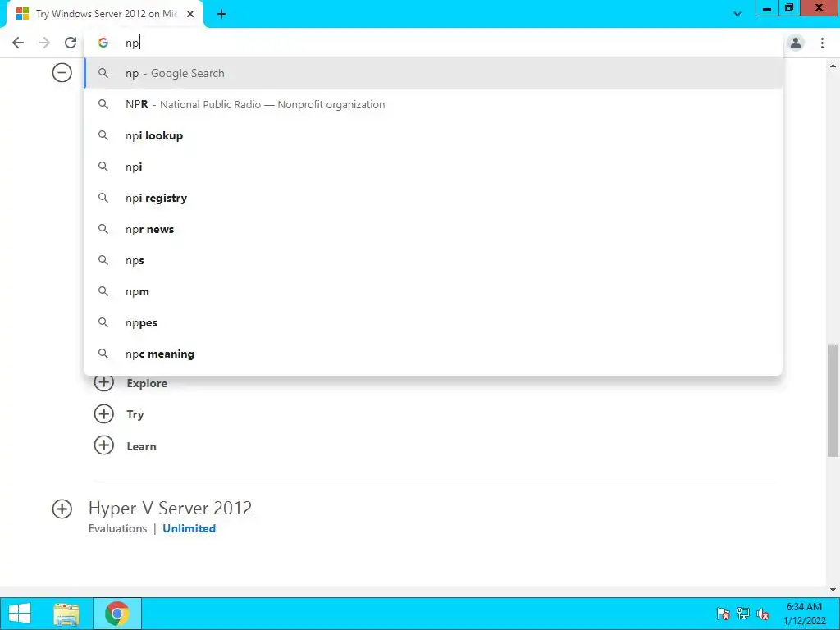Screen dimensions: 840x630
Task: Collapse the section with the minus circle
Action: [x=62, y=72]
